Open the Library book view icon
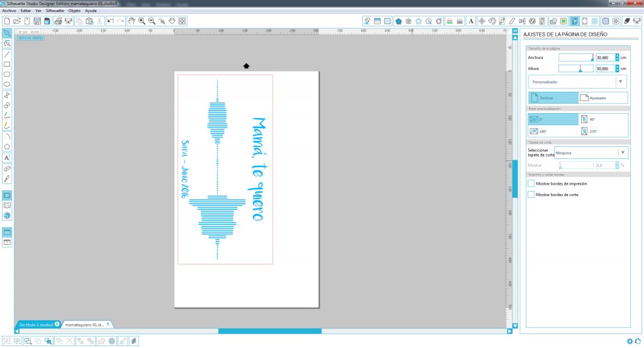Viewport: 644px width, 348px height. [x=7, y=205]
